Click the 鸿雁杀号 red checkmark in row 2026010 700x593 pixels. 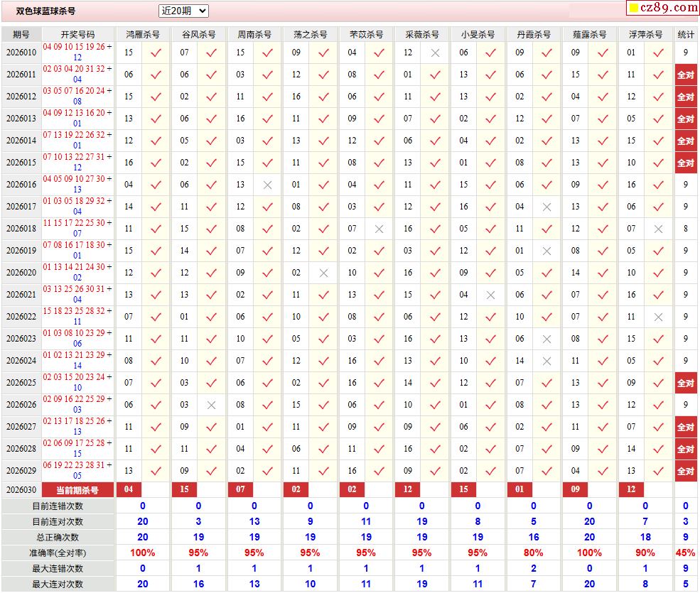[x=156, y=53]
